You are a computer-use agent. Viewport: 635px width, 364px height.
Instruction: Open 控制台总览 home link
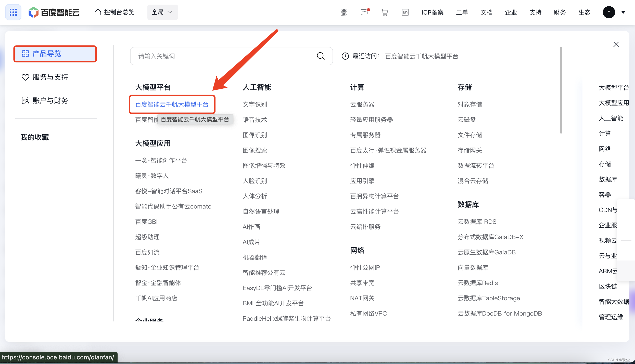click(x=115, y=12)
